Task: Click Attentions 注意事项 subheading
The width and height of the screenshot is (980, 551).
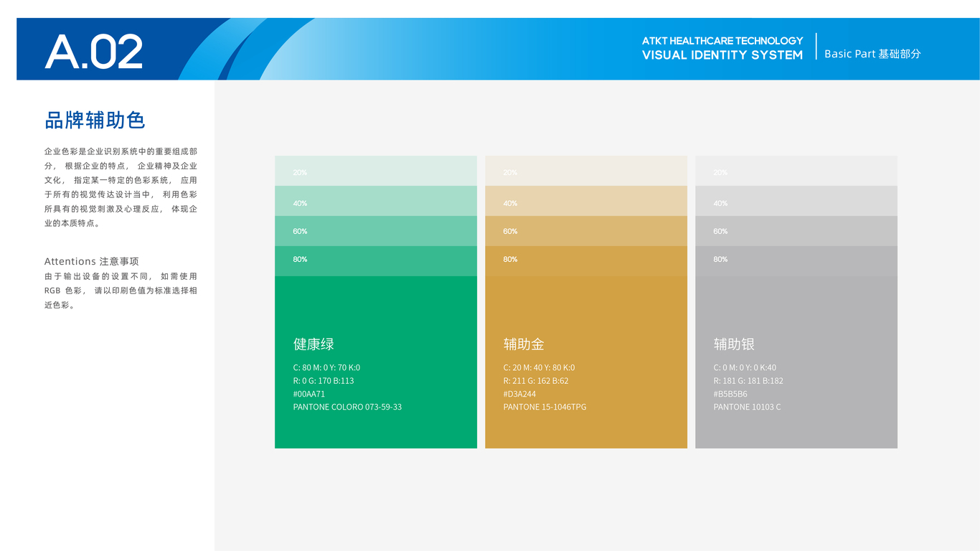Action: point(91,261)
